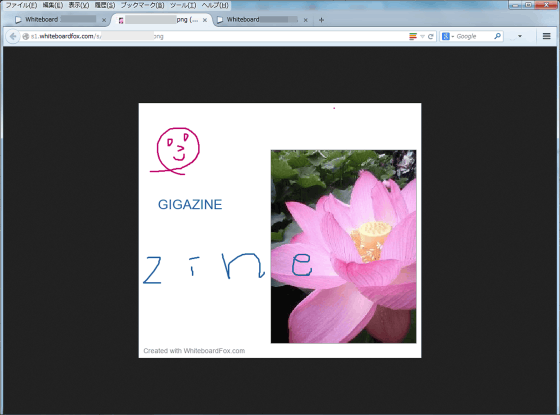The image size is (560, 415).
Task: Switch to the third Whiteboard tab
Action: (x=262, y=20)
